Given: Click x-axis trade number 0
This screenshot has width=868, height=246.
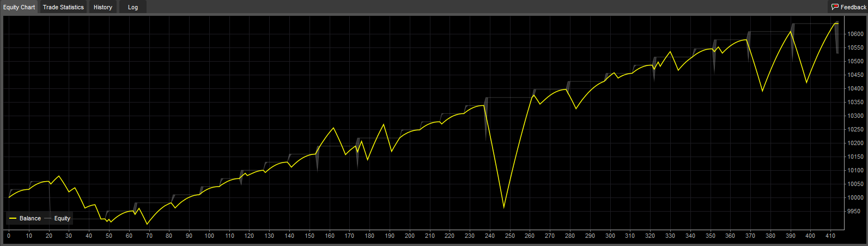Looking at the screenshot, I should [9, 236].
